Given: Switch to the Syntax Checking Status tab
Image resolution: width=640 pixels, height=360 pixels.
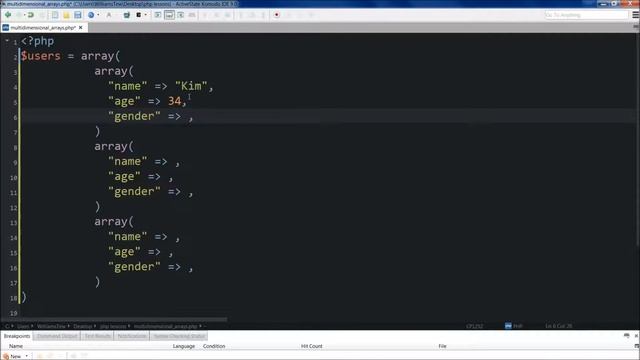Looking at the screenshot, I should (x=179, y=336).
